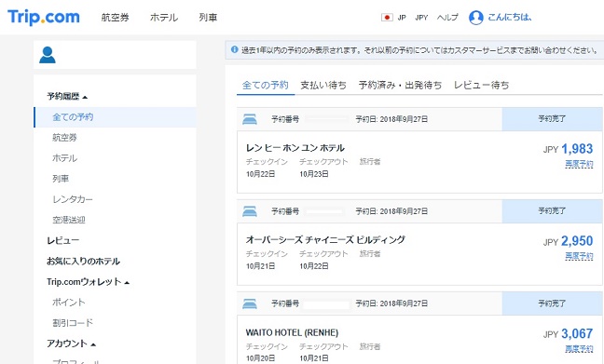
Task: Collapse the 予約履歴 section
Action: [x=67, y=96]
